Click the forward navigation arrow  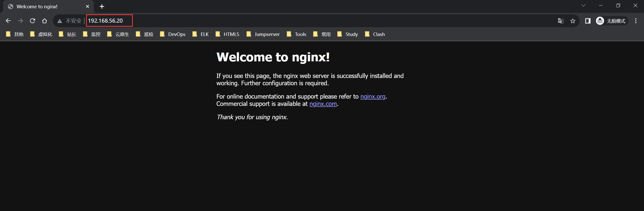point(20,21)
